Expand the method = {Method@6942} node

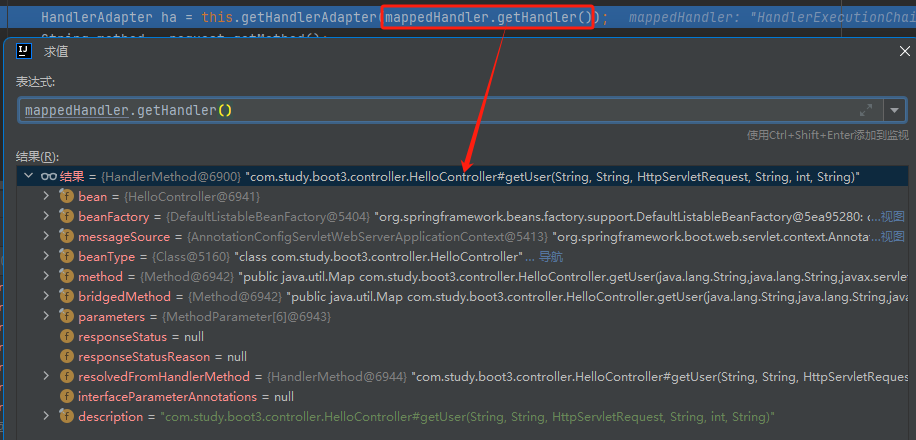46,276
